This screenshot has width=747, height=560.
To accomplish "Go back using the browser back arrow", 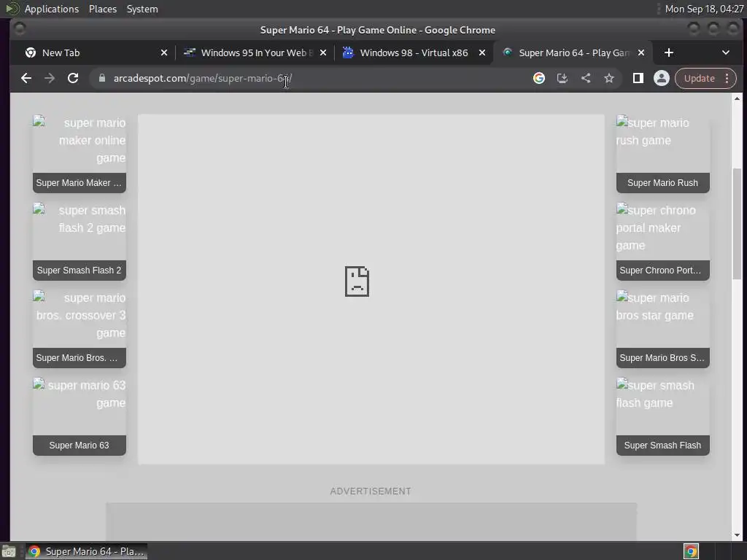I will coord(26,78).
